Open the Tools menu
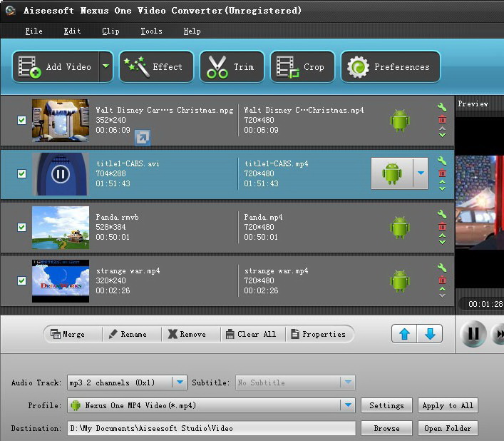The width and height of the screenshot is (504, 441). tap(151, 31)
